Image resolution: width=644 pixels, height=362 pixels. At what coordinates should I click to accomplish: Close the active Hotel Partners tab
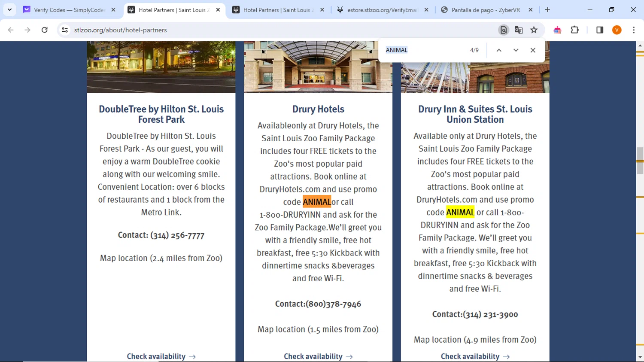[x=218, y=9]
